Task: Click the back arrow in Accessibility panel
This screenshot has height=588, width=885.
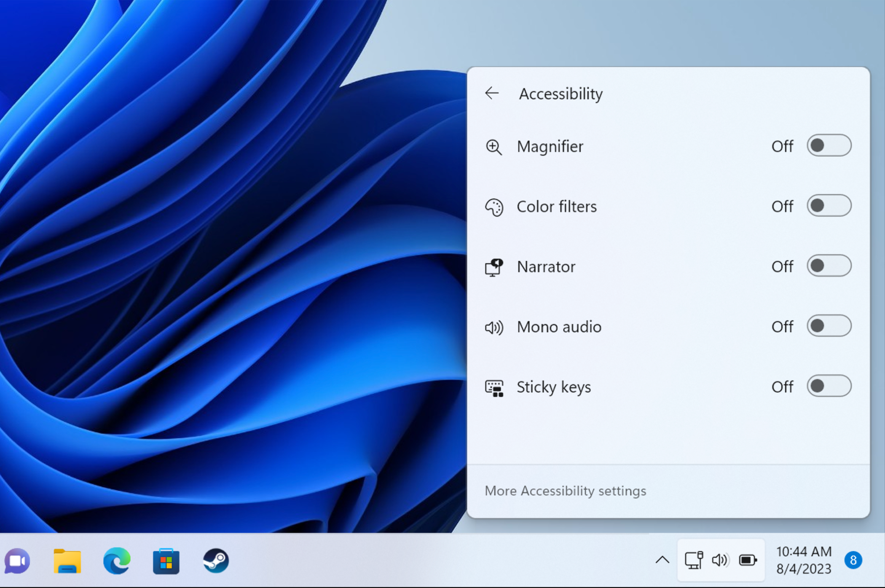Action: [492, 93]
